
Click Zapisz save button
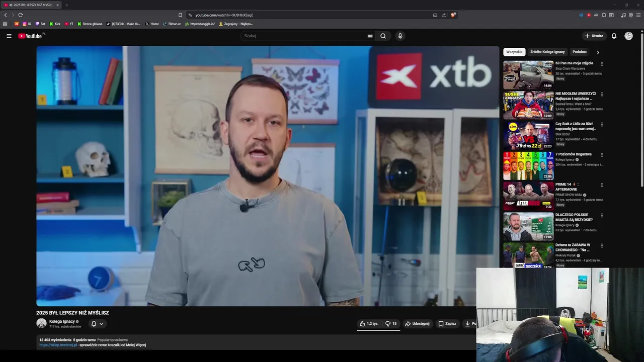pos(447,324)
